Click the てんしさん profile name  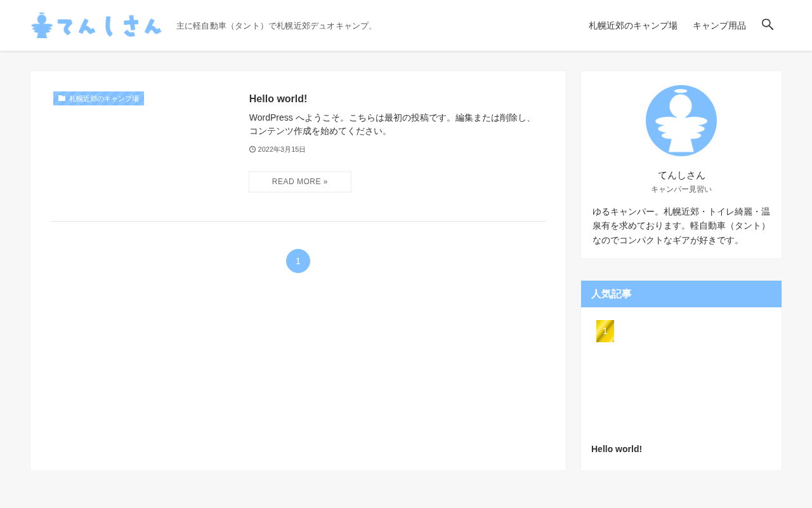point(681,175)
